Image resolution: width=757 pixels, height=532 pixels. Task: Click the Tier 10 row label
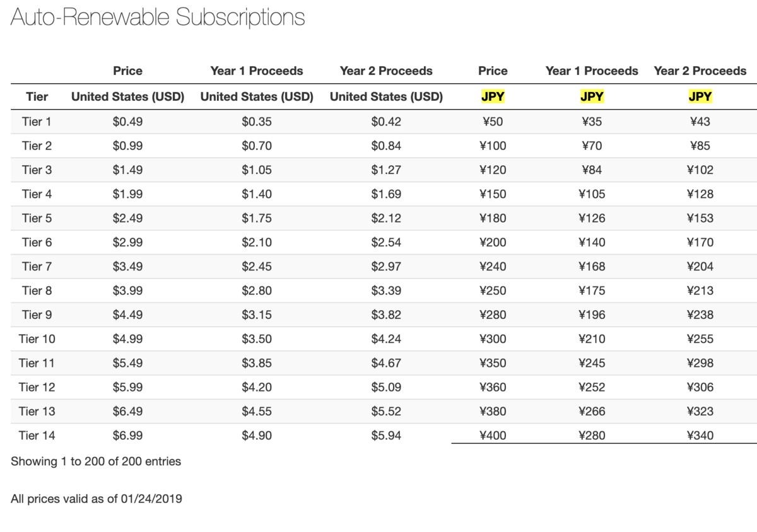[x=37, y=339]
